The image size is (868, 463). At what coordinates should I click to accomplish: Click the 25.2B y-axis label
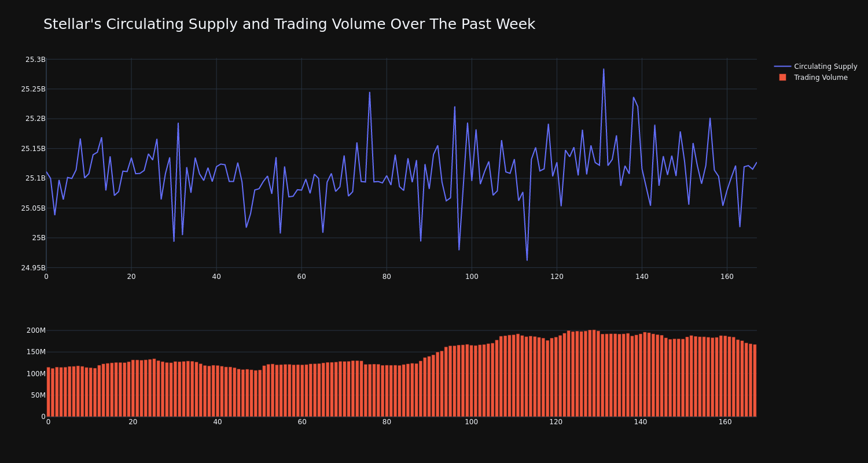coord(35,119)
